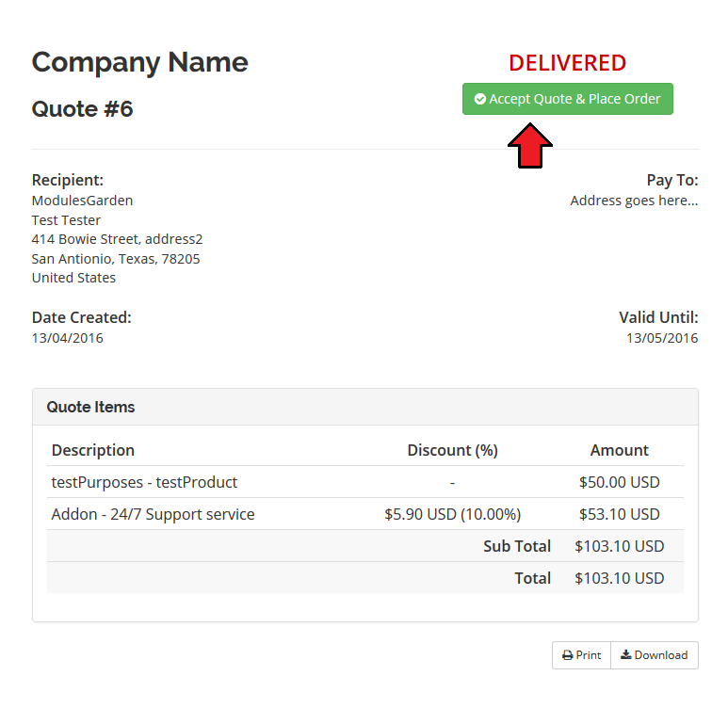This screenshot has height=724, width=728.
Task: Click the date 13/05/2016
Action: click(662, 338)
